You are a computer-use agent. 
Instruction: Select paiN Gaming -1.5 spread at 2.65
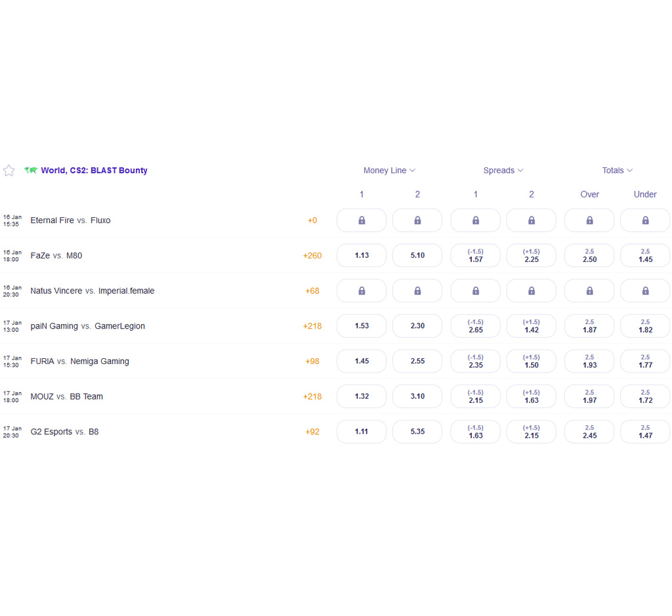tap(475, 326)
